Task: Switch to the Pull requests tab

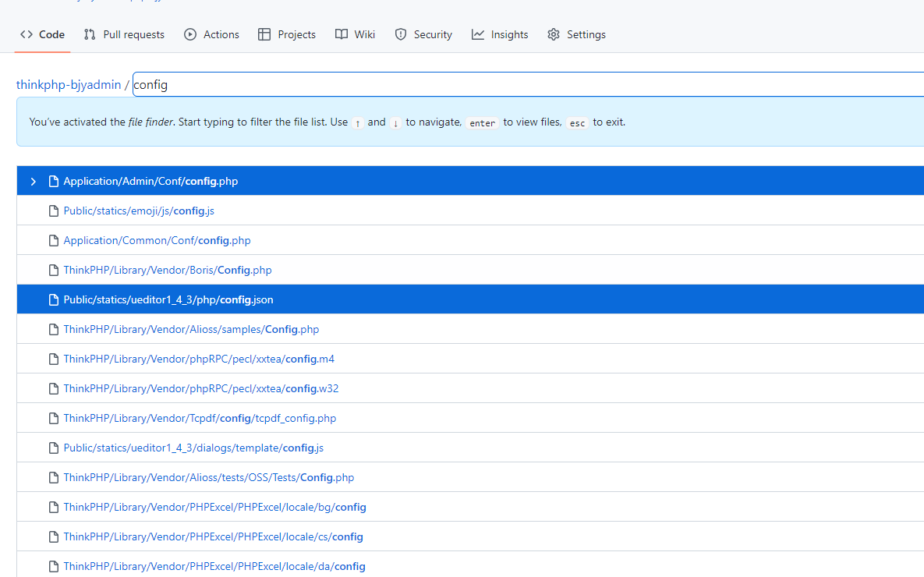Action: (124, 35)
